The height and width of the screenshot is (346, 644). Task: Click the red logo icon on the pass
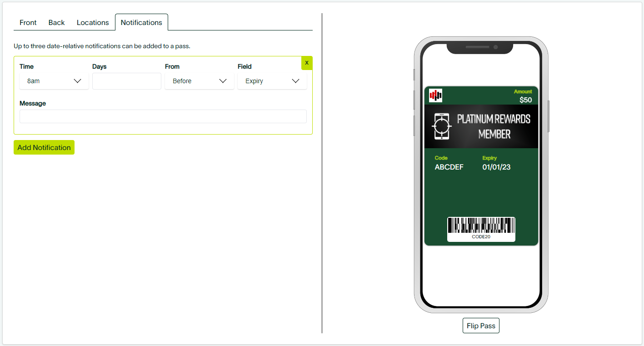click(435, 95)
